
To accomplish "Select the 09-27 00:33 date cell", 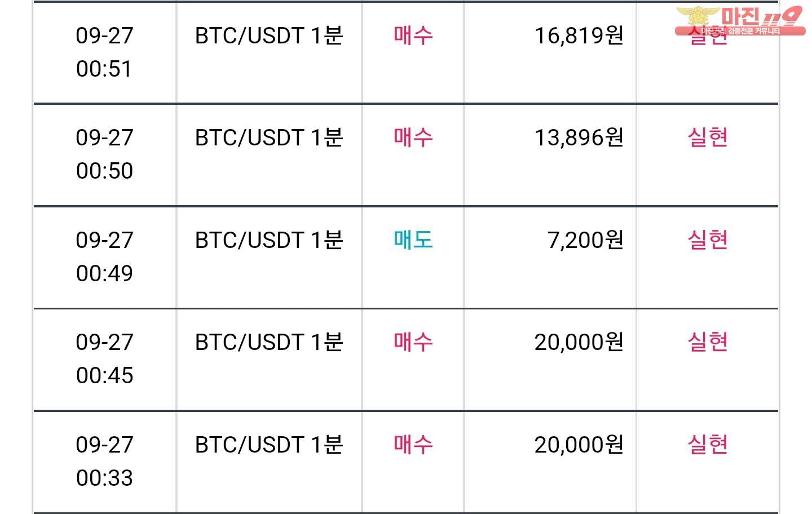I will point(105,462).
